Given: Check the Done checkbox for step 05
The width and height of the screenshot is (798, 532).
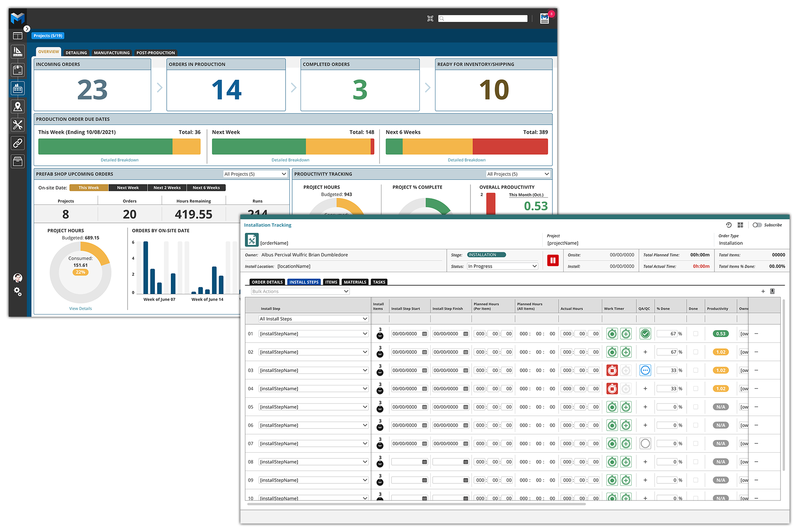Looking at the screenshot, I should pos(696,407).
